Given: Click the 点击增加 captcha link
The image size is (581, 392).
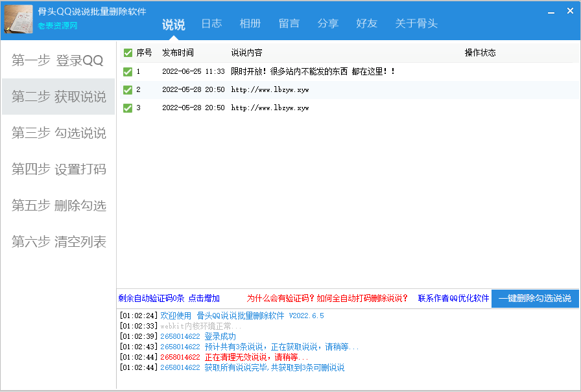Looking at the screenshot, I should 204,299.
